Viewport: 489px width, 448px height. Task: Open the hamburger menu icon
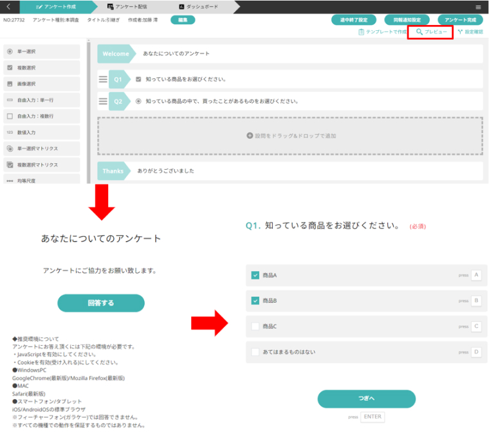click(x=478, y=7)
